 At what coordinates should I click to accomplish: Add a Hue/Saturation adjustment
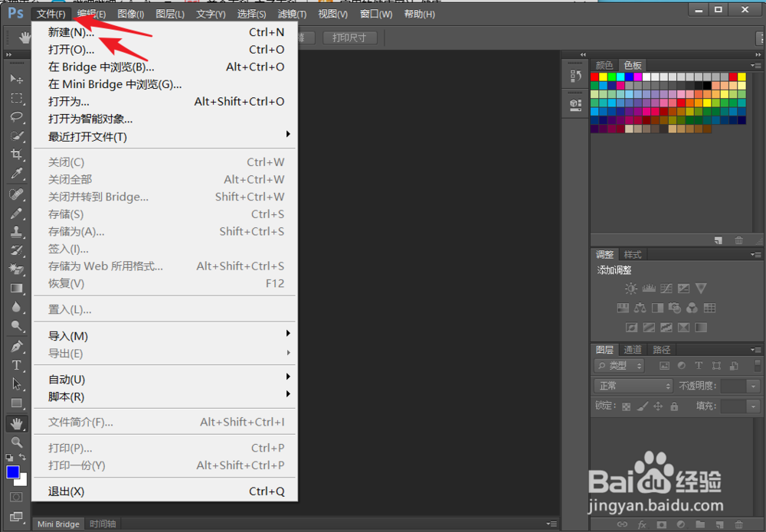pyautogui.click(x=622, y=308)
